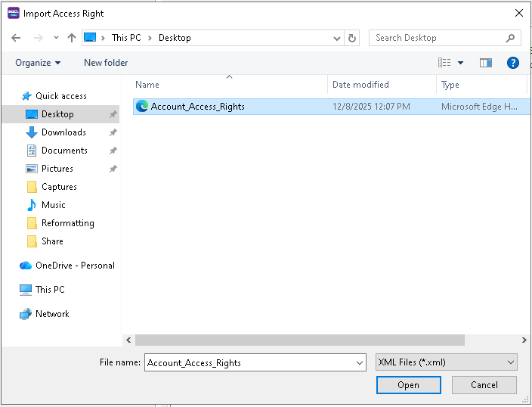532x407 pixels.
Task: Expand the File name history dropdown
Action: (x=360, y=363)
